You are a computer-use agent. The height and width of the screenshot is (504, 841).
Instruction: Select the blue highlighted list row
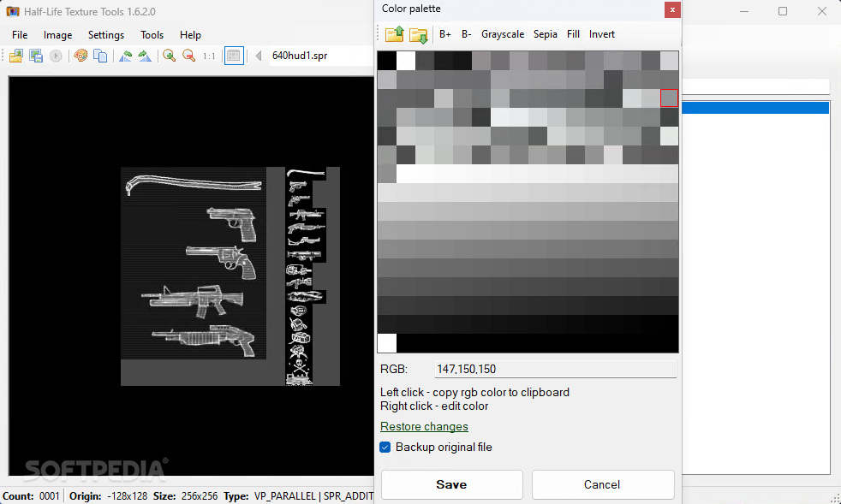755,108
